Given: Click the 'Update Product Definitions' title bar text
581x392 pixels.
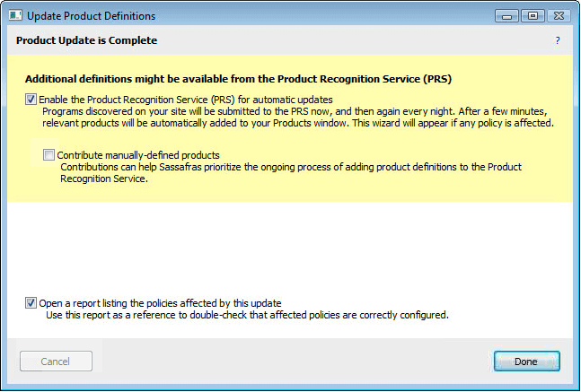Looking at the screenshot, I should [x=91, y=16].
